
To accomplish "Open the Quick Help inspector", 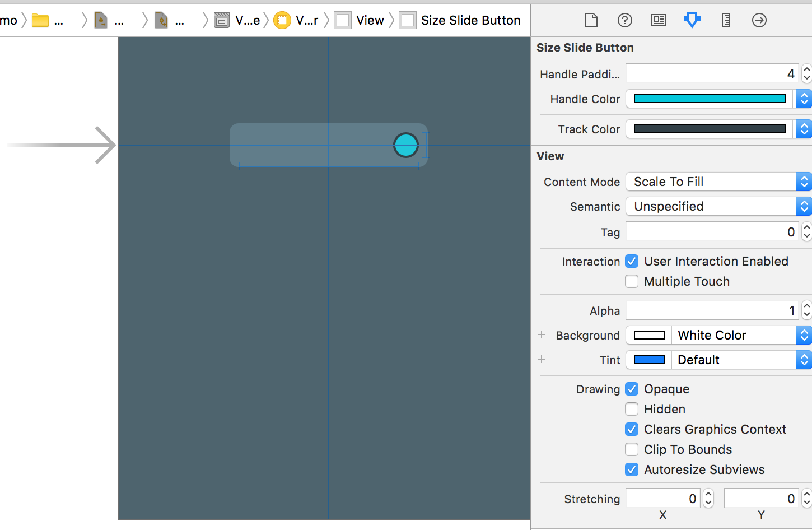I will (x=625, y=21).
